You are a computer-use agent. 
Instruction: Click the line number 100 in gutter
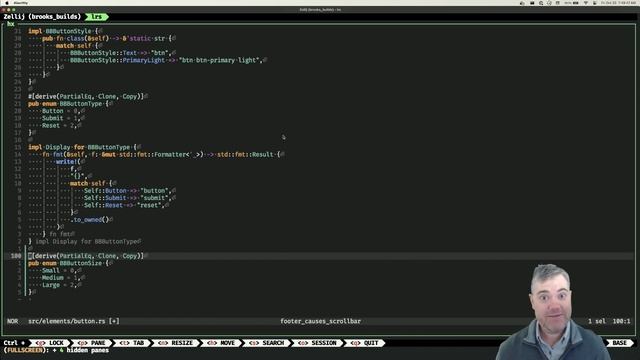[x=16, y=256]
